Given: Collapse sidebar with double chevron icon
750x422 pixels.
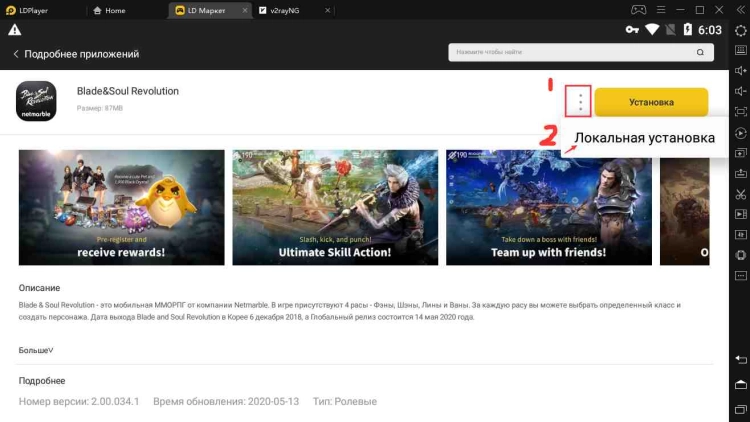Looking at the screenshot, I should click(x=740, y=10).
